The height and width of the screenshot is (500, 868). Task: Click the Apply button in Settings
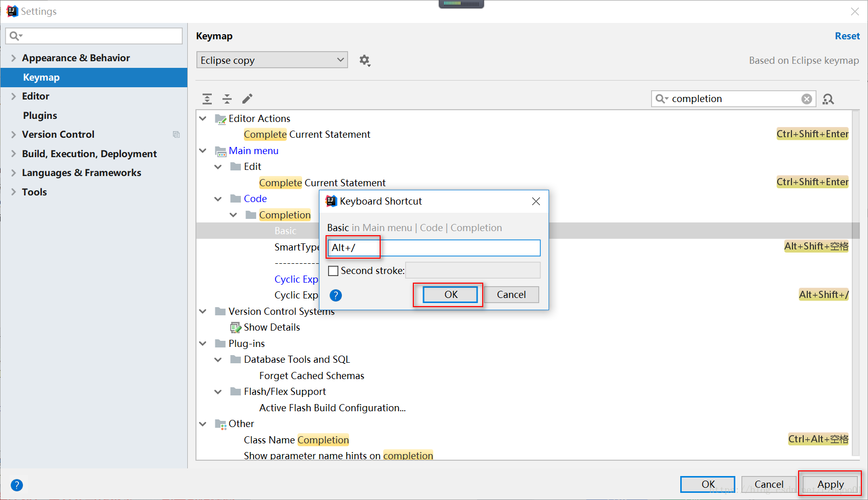(830, 484)
